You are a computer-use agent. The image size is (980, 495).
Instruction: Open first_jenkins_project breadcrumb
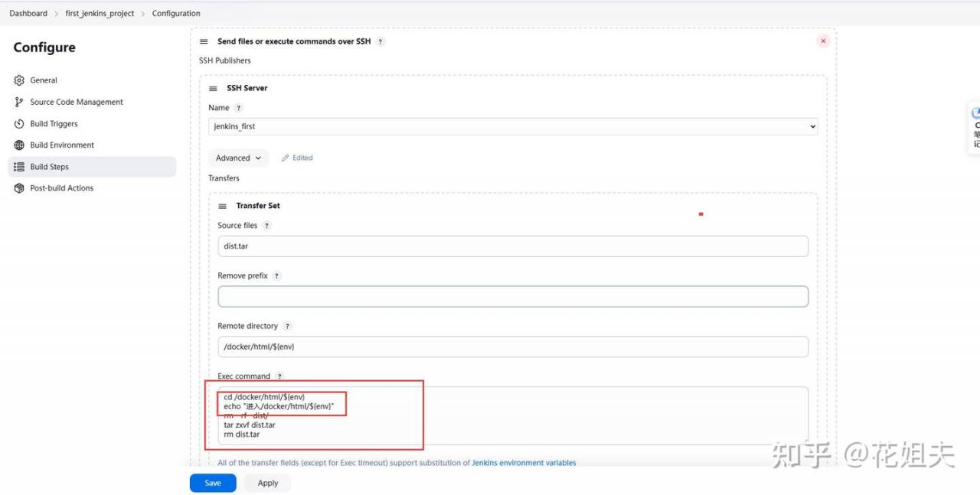click(x=100, y=14)
